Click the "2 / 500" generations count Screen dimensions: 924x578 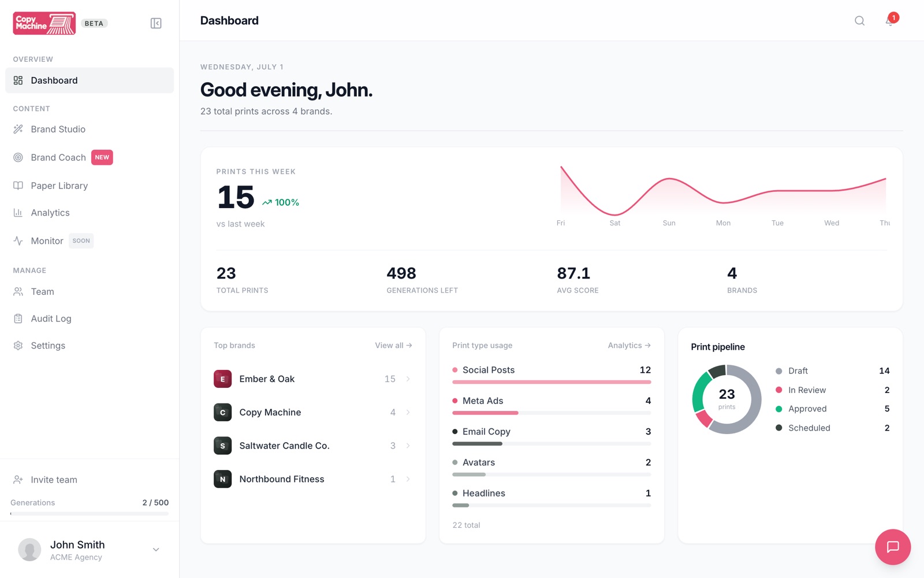[155, 502]
